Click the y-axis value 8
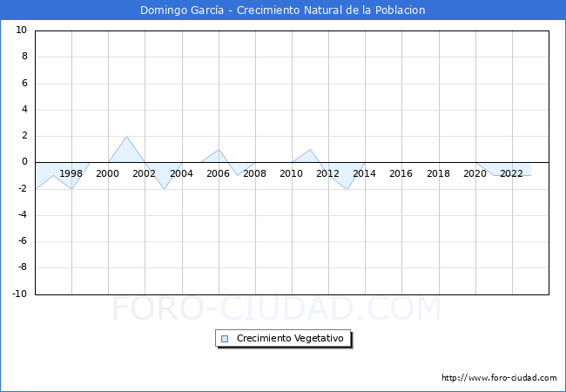 24,57
